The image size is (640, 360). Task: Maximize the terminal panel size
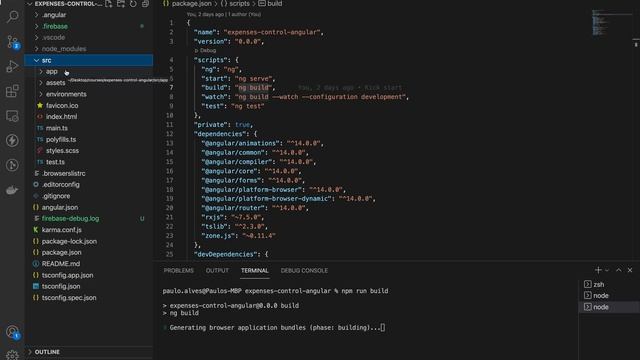click(x=619, y=270)
